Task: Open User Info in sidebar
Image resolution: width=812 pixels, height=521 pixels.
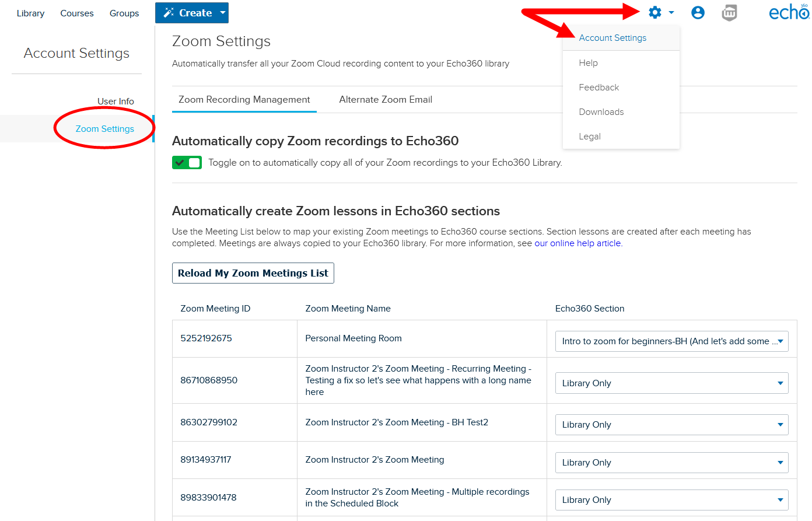Action: 116,102
